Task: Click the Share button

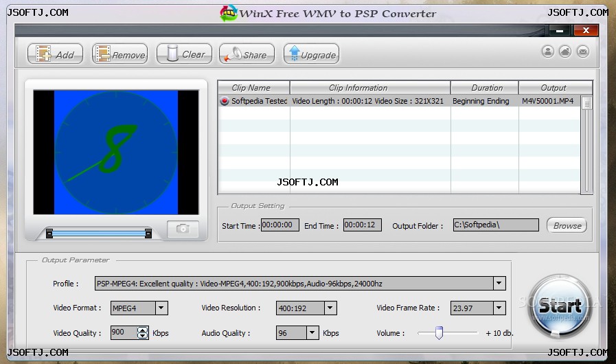Action: (247, 54)
